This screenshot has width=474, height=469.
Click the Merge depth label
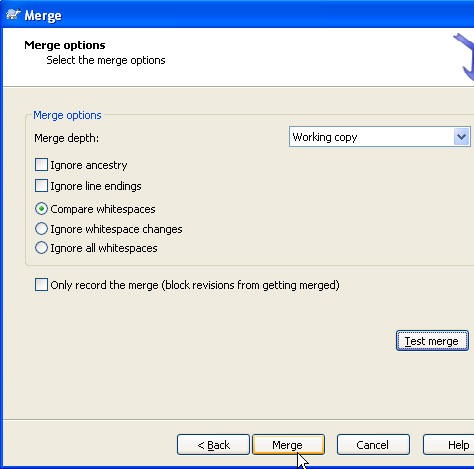[67, 138]
